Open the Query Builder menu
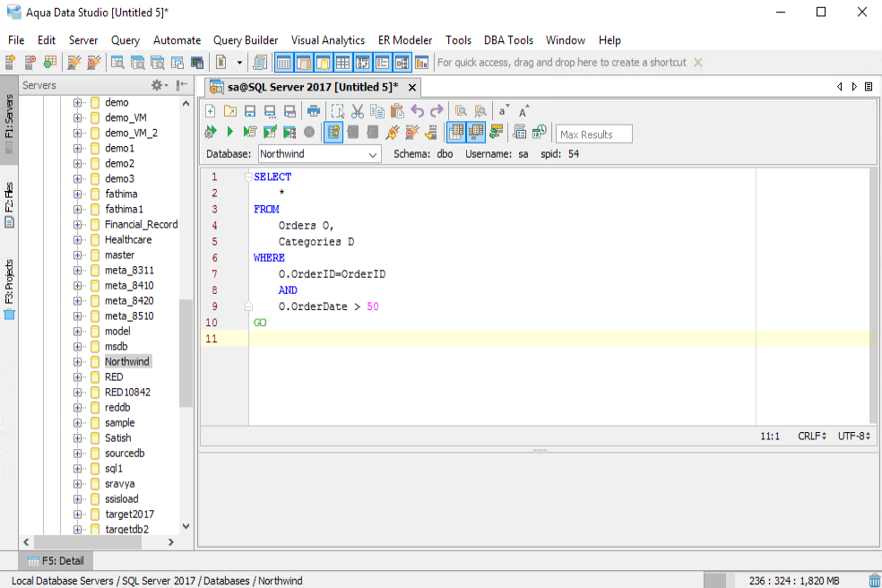Screen dimensions: 882x588 pyautogui.click(x=245, y=40)
